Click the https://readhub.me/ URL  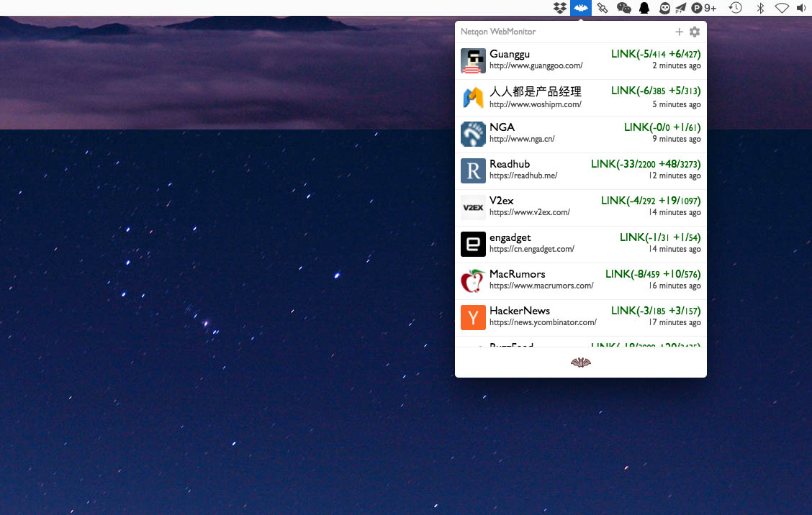[x=523, y=176]
